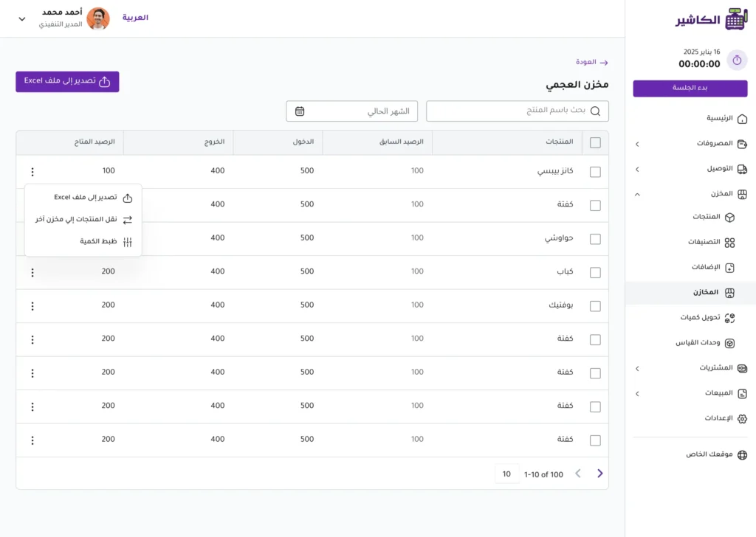The width and height of the screenshot is (756, 537).
Task: Click تصدير إلى ملف Excel button
Action: (x=67, y=82)
